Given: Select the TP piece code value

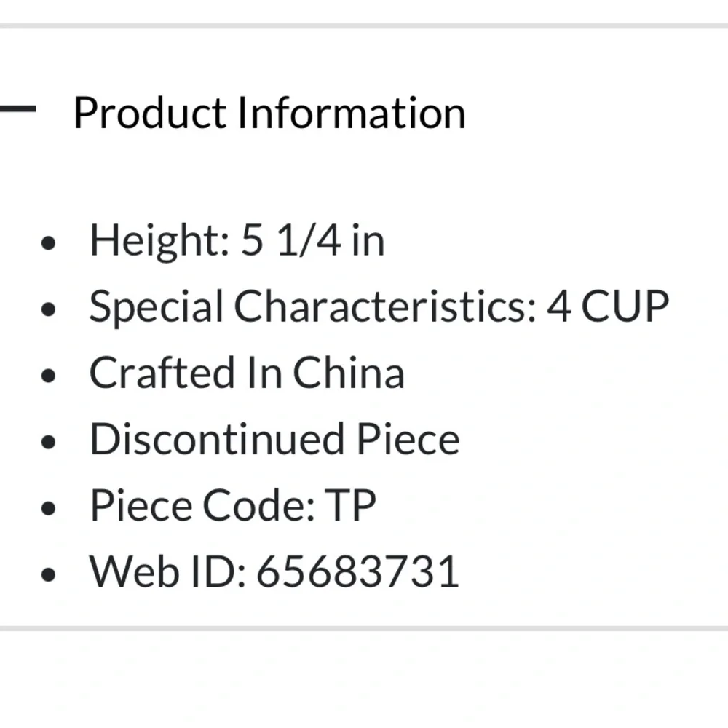Looking at the screenshot, I should click(x=350, y=506).
